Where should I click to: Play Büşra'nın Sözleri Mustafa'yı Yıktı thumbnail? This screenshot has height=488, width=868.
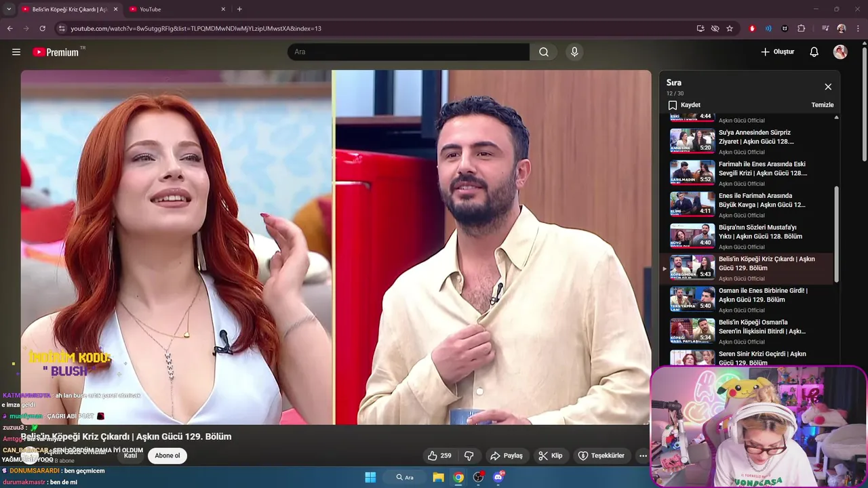pos(692,236)
